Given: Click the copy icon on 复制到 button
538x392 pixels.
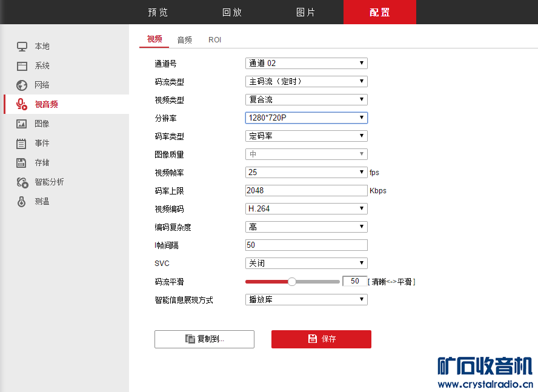Looking at the screenshot, I should pyautogui.click(x=190, y=339).
